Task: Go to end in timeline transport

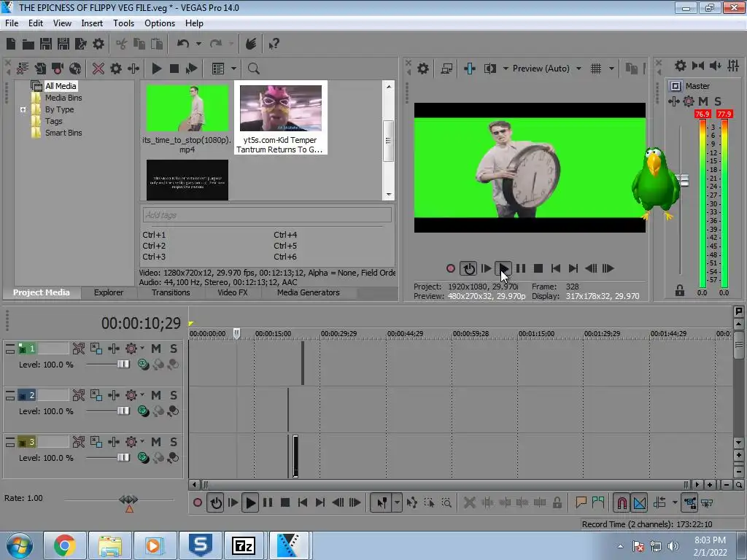Action: point(320,502)
